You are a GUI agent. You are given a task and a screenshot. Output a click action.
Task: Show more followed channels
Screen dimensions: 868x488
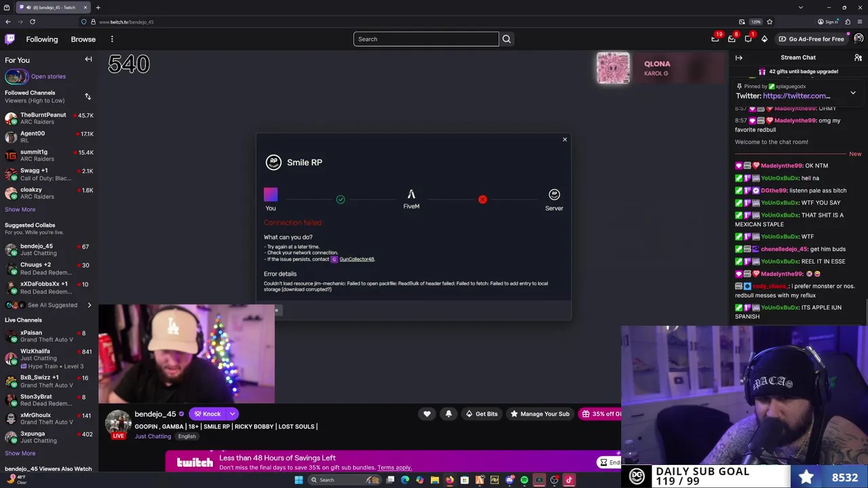[20, 209]
